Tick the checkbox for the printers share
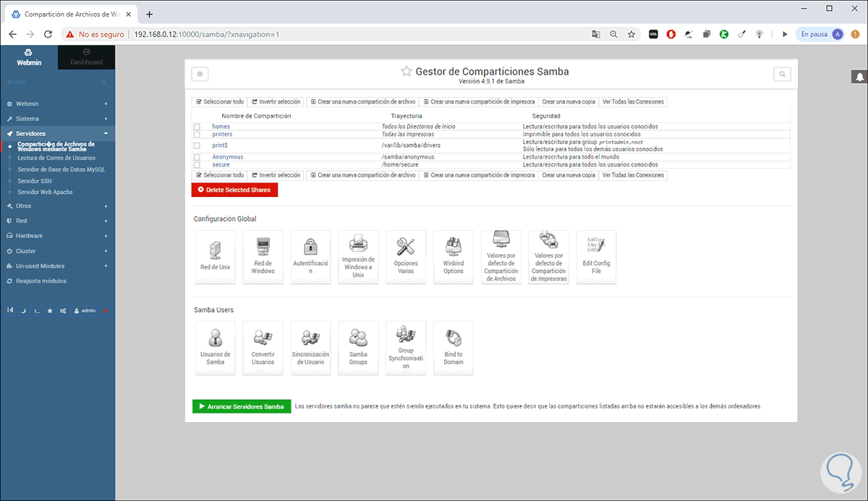Screen dimensions: 868x501 click(197, 135)
